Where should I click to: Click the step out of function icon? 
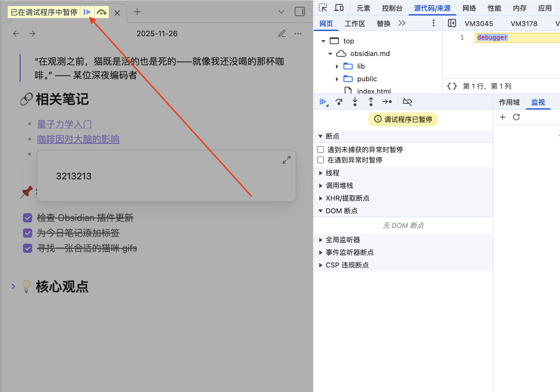(371, 102)
